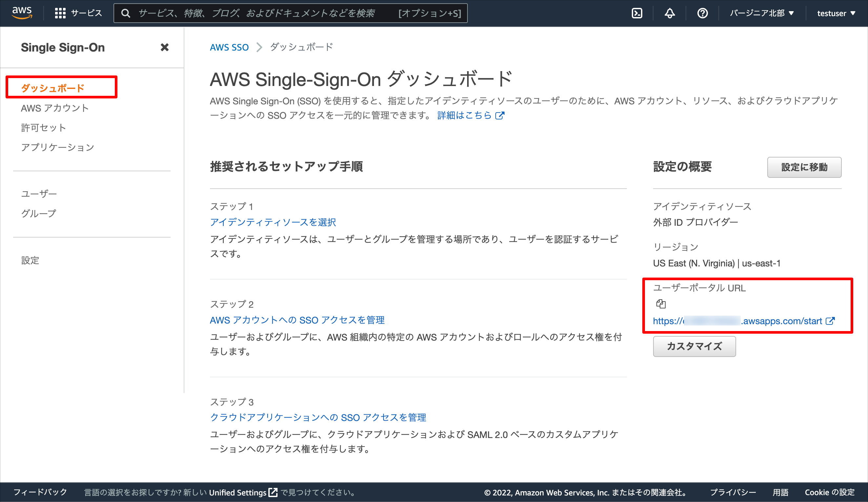The image size is (868, 502).
Task: Click the ステップ 2 label
Action: (x=232, y=304)
